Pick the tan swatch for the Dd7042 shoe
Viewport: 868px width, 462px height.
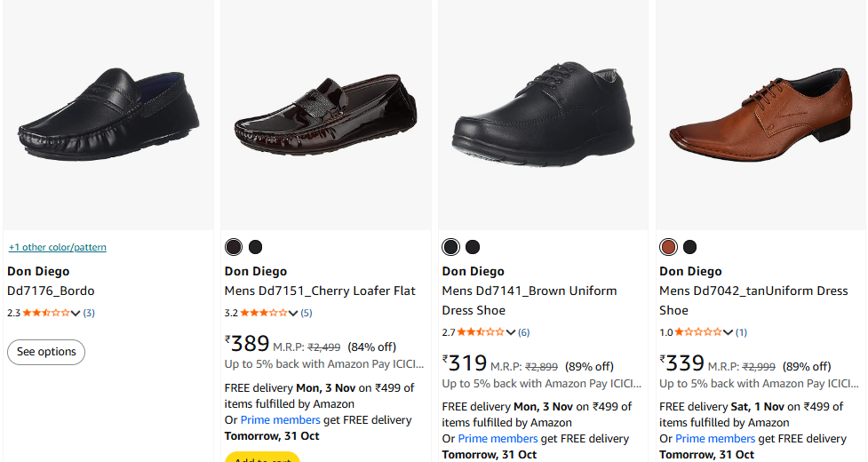click(x=668, y=247)
